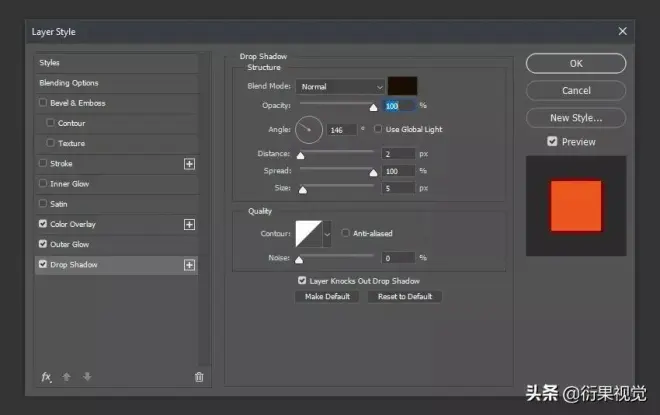Toggle the Preview checkbox
660x415 pixels.
(552, 141)
